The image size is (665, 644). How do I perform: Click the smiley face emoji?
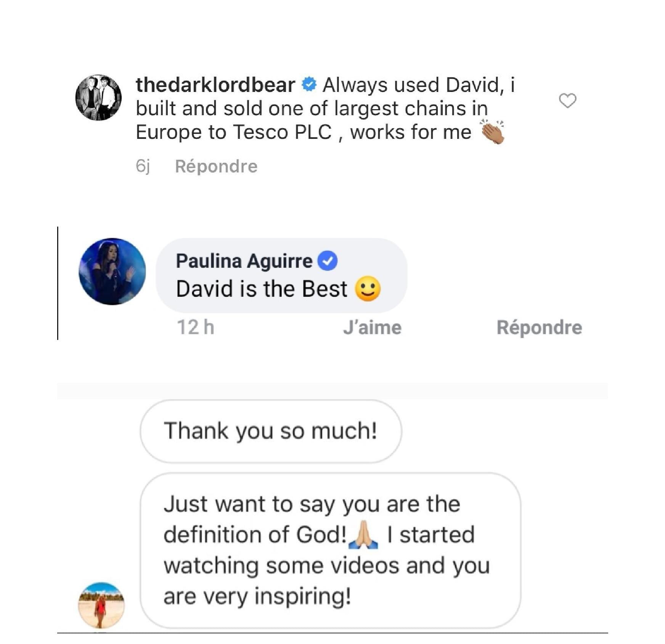368,289
